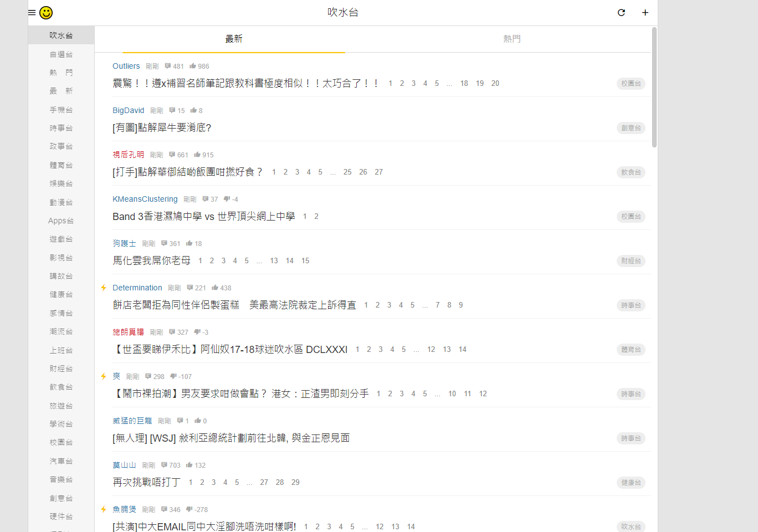Create a new post with plus icon
This screenshot has width=758, height=532.
click(x=645, y=12)
